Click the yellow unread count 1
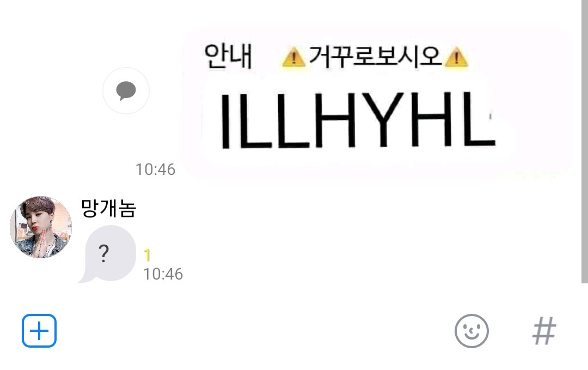Viewport: 588px width, 370px height. 147,255
